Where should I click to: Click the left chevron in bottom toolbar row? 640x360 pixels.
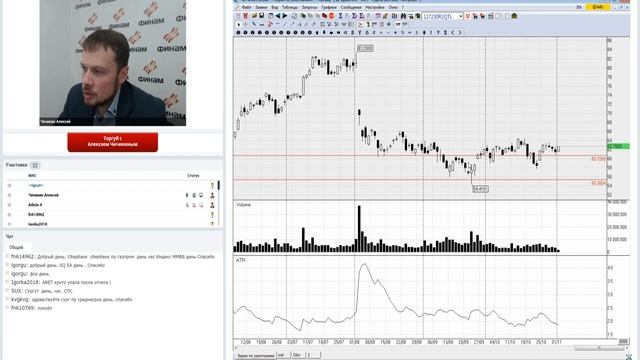[x=453, y=32]
